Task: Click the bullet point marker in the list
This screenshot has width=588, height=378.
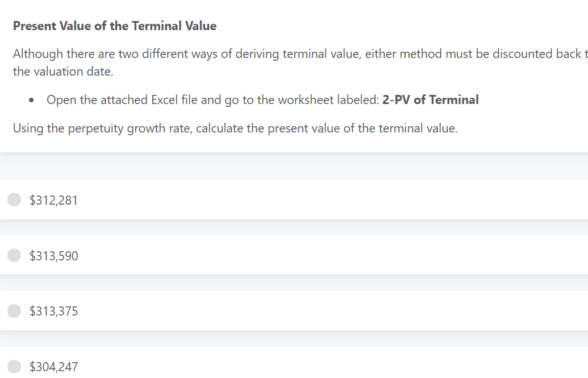Action: [31, 99]
